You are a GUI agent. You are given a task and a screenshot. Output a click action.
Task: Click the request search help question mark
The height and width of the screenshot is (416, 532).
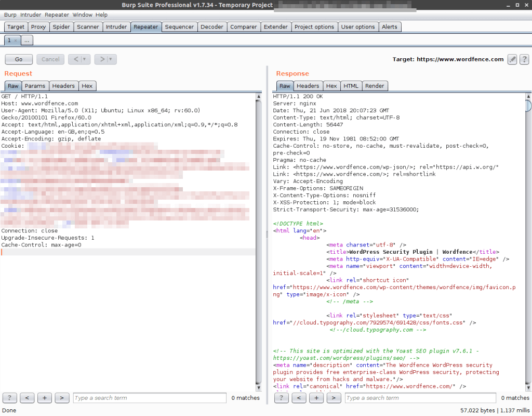click(10, 398)
